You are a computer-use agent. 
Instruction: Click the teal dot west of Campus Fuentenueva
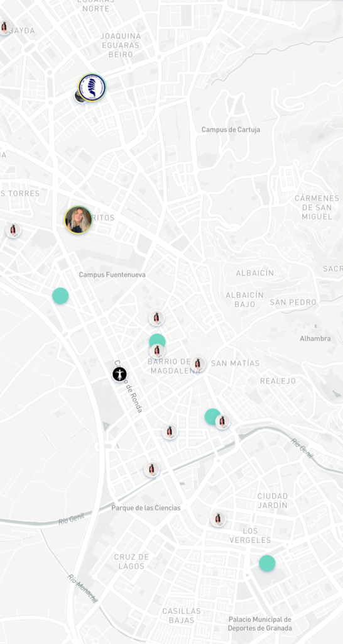click(60, 296)
